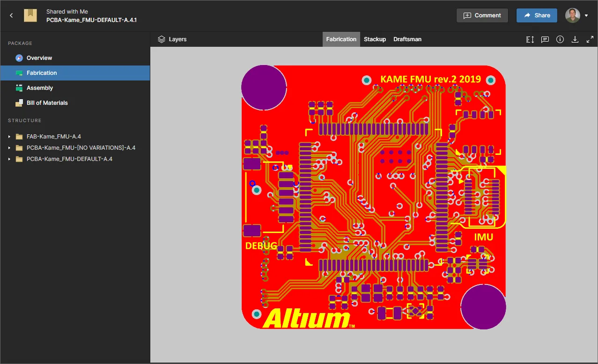Click the Overview compass icon
598x364 pixels.
click(x=19, y=58)
